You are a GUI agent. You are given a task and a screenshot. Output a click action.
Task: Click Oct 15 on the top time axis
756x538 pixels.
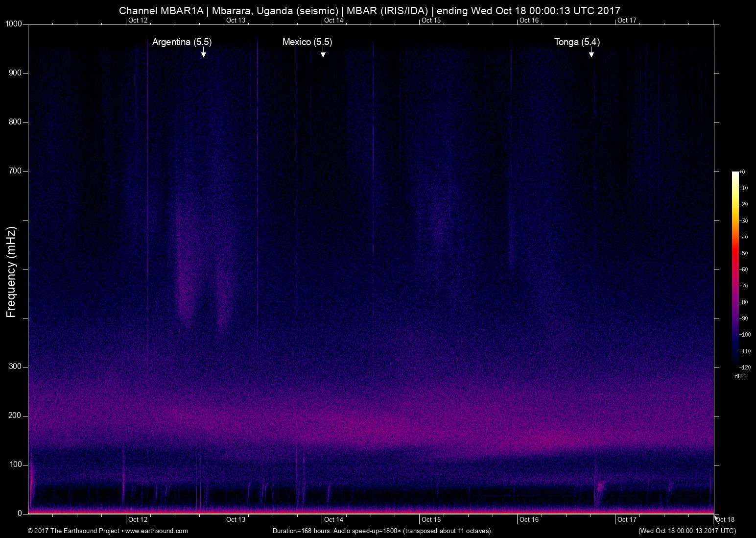pyautogui.click(x=431, y=20)
